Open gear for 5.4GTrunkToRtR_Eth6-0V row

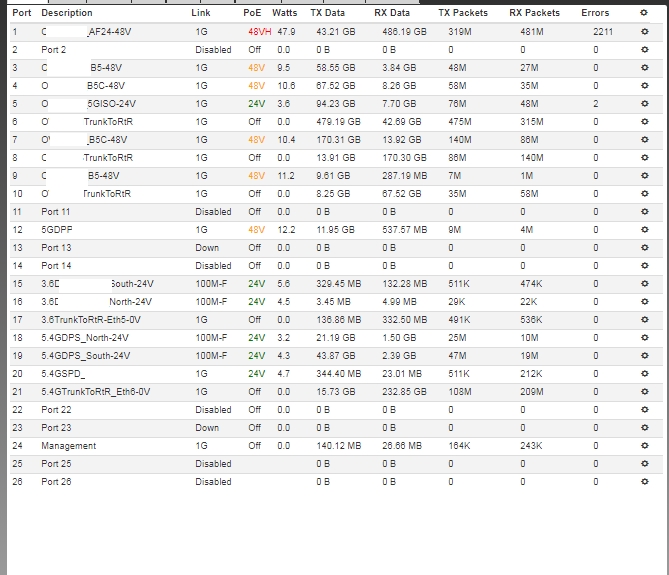click(x=644, y=392)
